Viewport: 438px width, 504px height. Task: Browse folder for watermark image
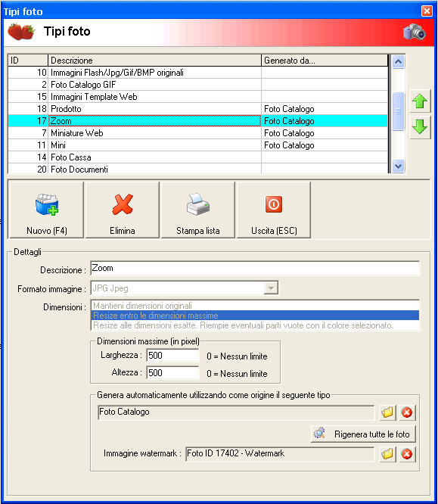(x=387, y=454)
